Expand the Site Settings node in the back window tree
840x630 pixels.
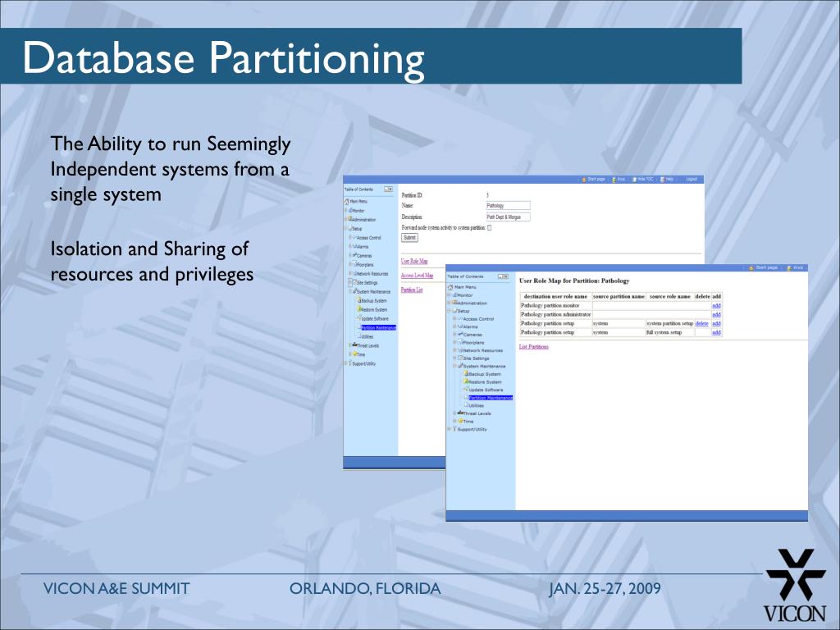point(349,282)
